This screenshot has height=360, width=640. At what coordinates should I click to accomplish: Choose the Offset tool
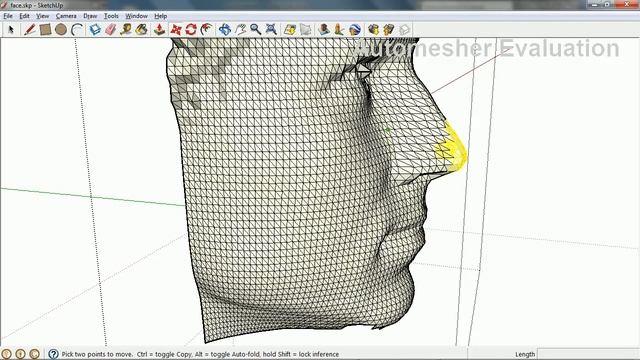(207, 29)
